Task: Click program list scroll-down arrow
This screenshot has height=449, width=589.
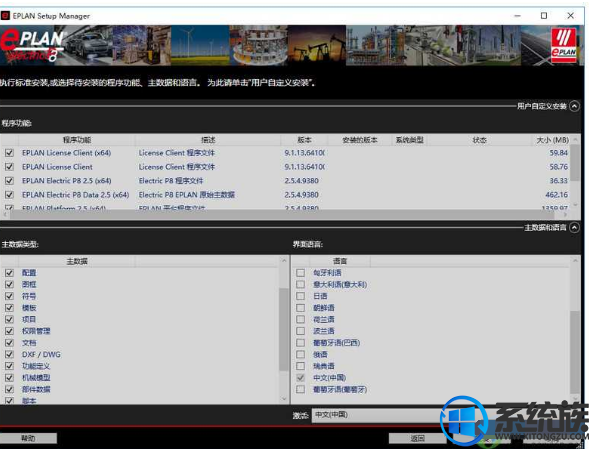Action: 575,206
